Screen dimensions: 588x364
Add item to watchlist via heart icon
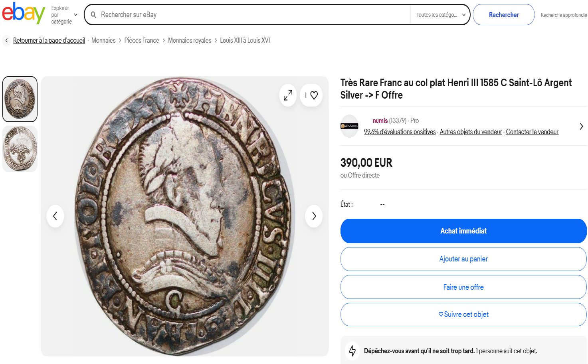[x=314, y=95]
